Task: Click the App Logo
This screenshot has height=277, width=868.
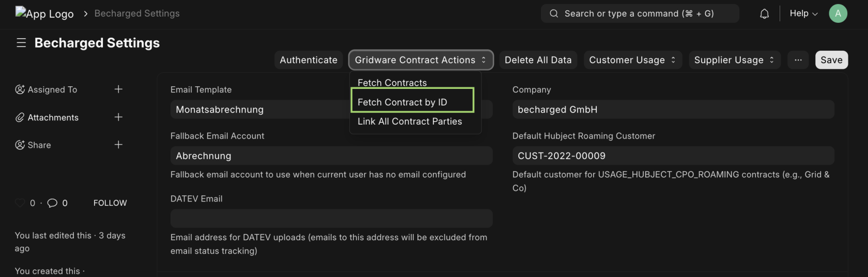Action: coord(44,13)
